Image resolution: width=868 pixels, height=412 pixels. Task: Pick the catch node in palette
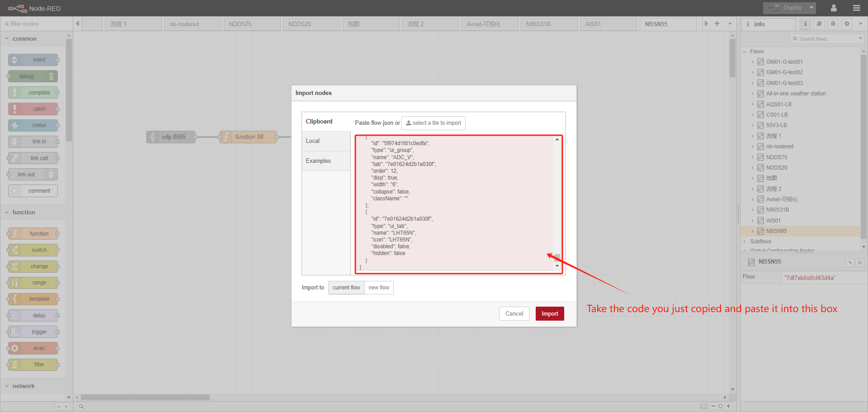[33, 109]
